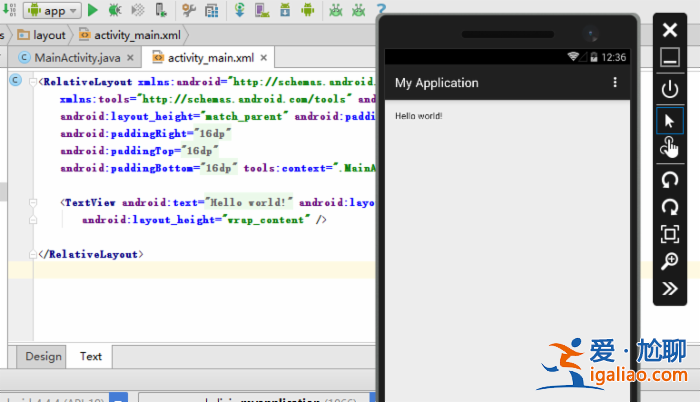The height and width of the screenshot is (402, 700).
Task: Rotate the emulator counterclockwise
Action: click(x=670, y=181)
